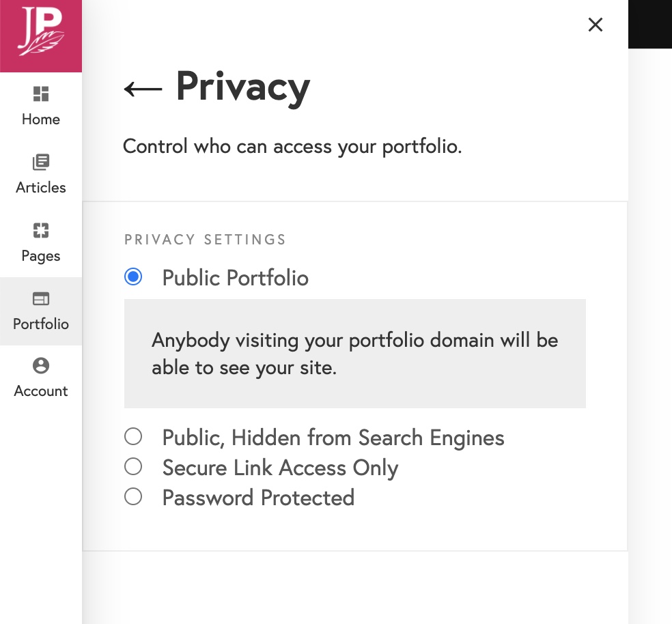Enable the Password Protected option
The height and width of the screenshot is (624, 672).
point(133,496)
